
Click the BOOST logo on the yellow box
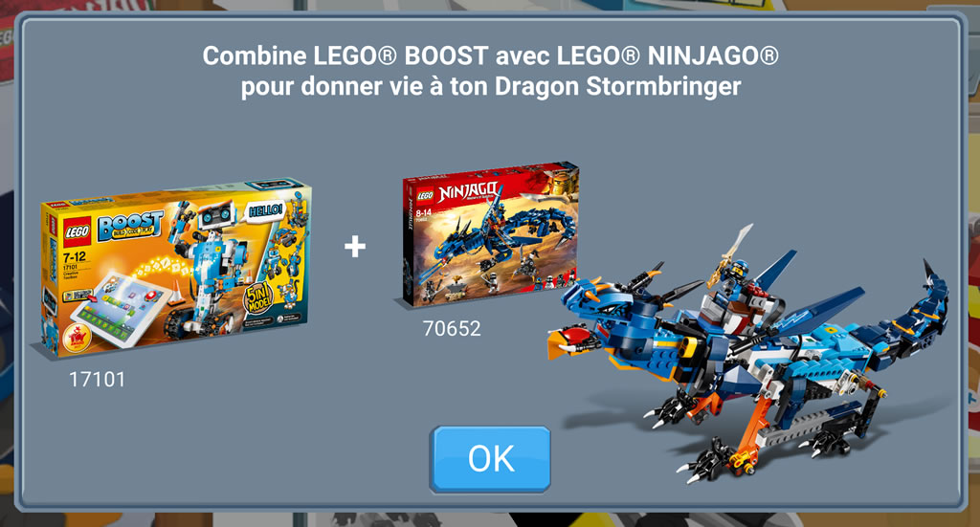(x=130, y=226)
